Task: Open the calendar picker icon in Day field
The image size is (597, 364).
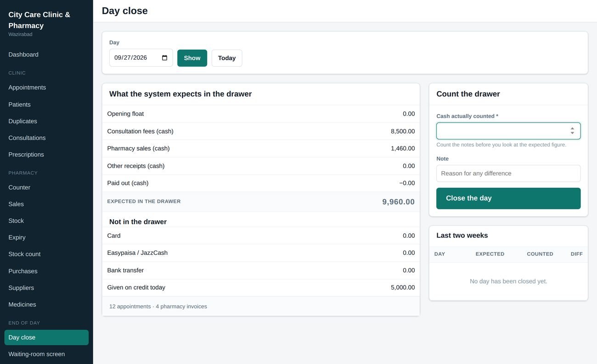Action: point(165,58)
